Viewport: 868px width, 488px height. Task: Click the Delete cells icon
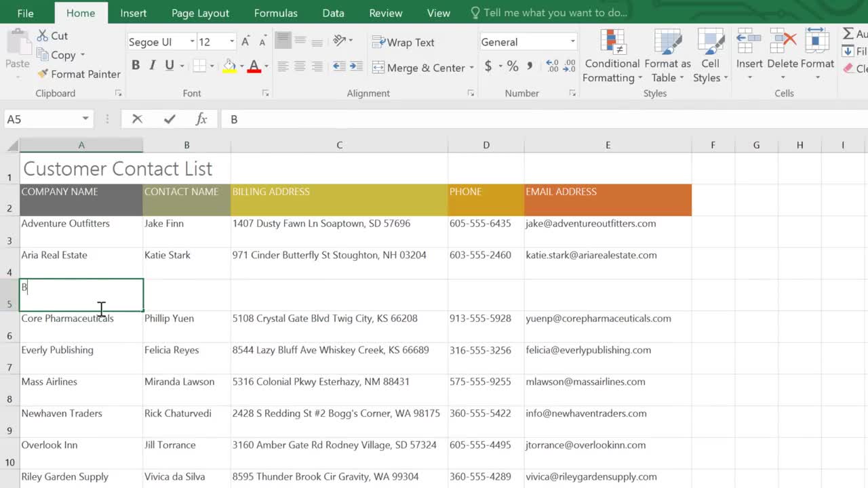[783, 41]
